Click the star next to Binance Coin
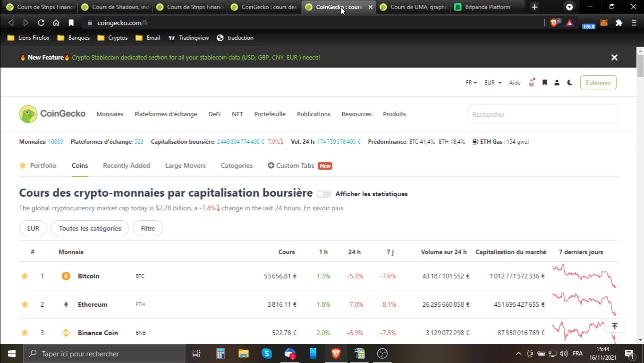644x363 pixels. (x=25, y=333)
